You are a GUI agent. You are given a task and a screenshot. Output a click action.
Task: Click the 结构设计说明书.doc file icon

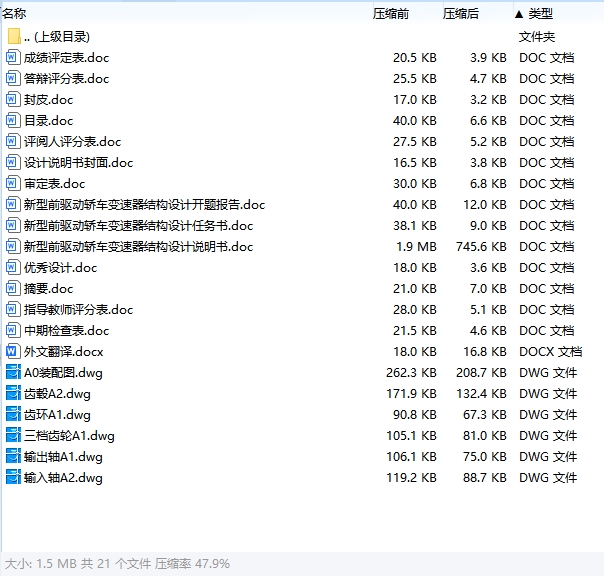click(x=12, y=247)
